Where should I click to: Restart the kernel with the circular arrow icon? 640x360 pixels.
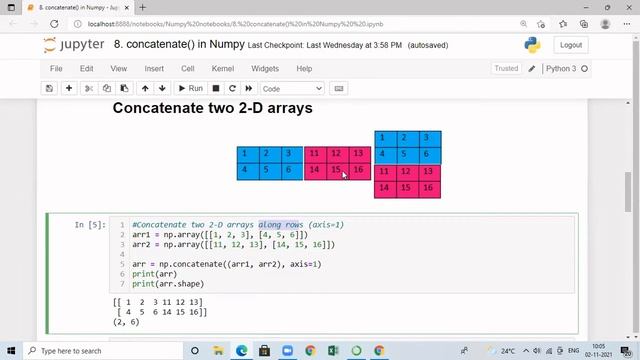(x=232, y=89)
